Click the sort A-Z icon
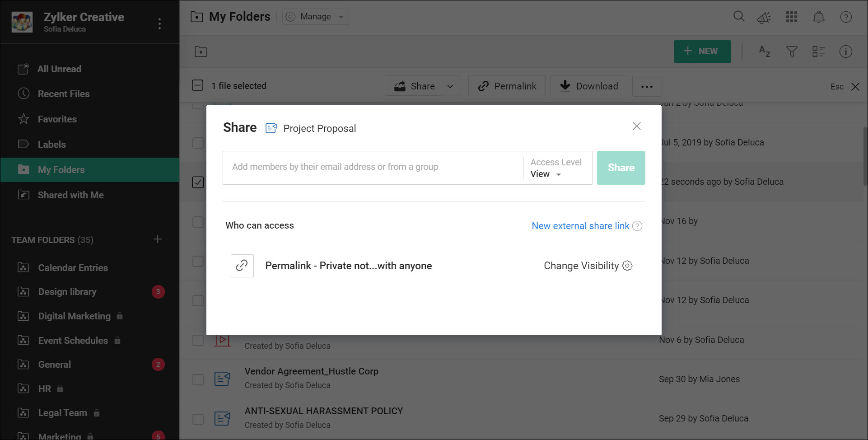Viewport: 868px width, 440px height. coord(764,51)
